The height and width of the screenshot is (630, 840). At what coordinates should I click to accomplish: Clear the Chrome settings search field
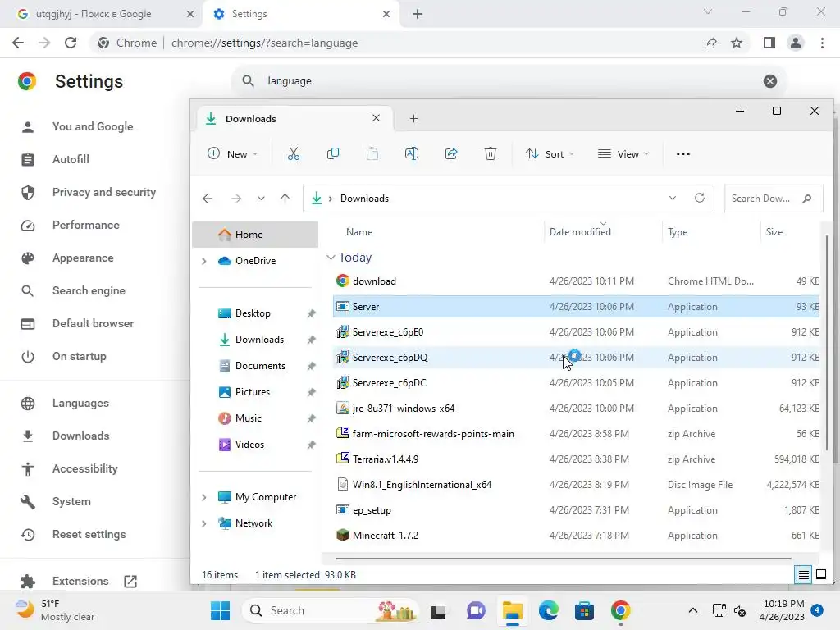click(769, 81)
